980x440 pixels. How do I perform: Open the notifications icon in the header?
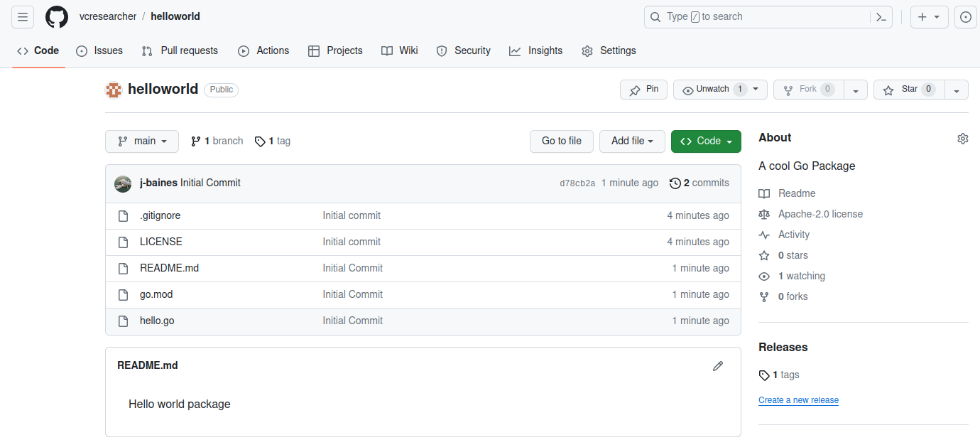click(965, 16)
